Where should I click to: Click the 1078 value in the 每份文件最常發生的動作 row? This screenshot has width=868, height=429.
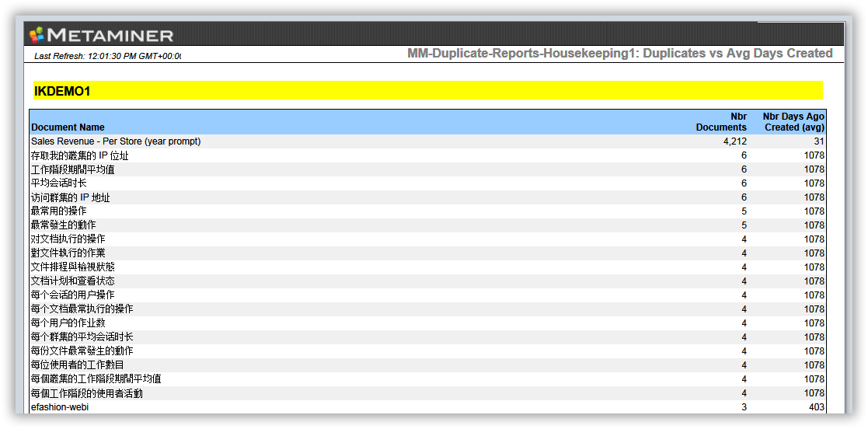coord(814,351)
